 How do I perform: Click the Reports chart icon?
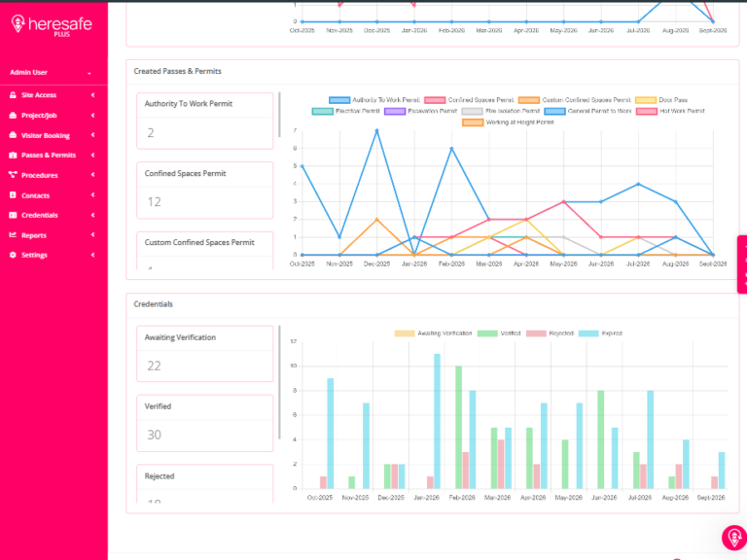(x=13, y=234)
